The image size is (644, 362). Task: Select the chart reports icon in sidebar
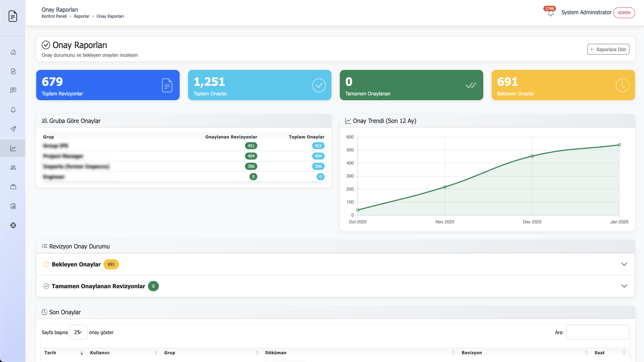coord(13,148)
